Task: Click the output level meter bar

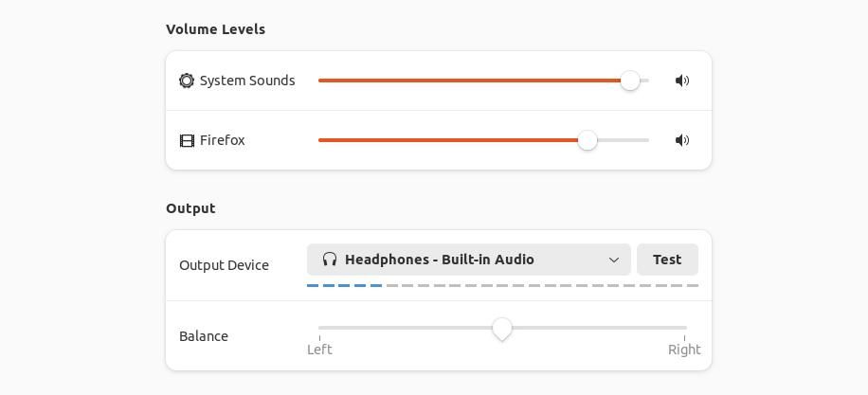Action: [502, 285]
